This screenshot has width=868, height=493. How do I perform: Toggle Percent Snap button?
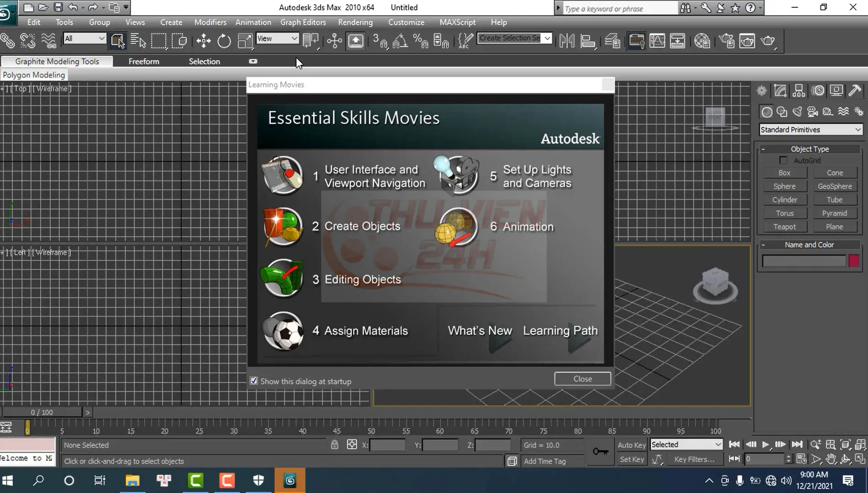pyautogui.click(x=421, y=41)
